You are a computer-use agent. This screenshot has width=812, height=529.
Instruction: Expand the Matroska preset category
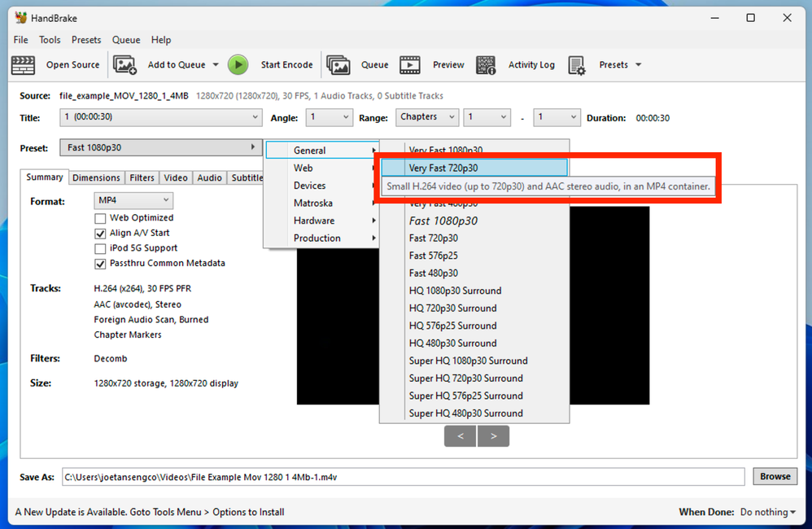point(322,203)
